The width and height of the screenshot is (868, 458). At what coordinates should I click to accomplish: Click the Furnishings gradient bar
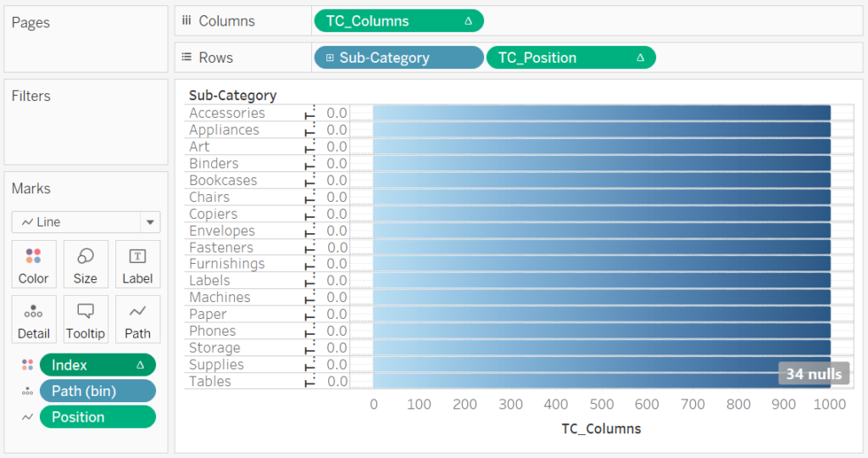click(602, 264)
